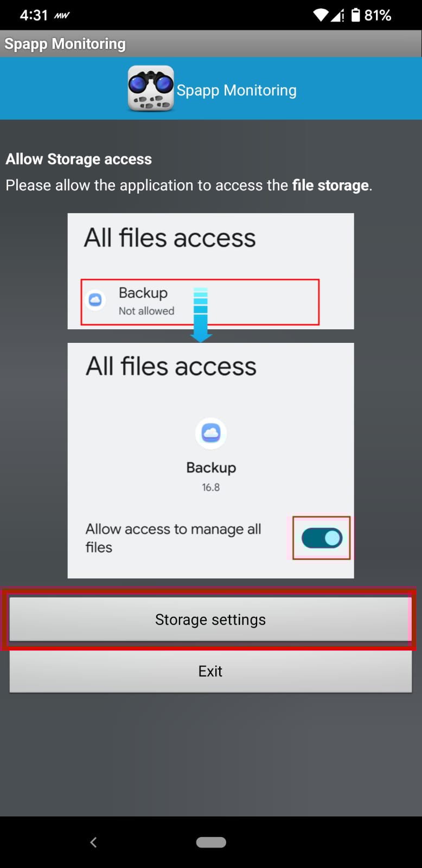Tap the home pill on navigation bar
Image resolution: width=422 pixels, height=868 pixels.
[211, 842]
